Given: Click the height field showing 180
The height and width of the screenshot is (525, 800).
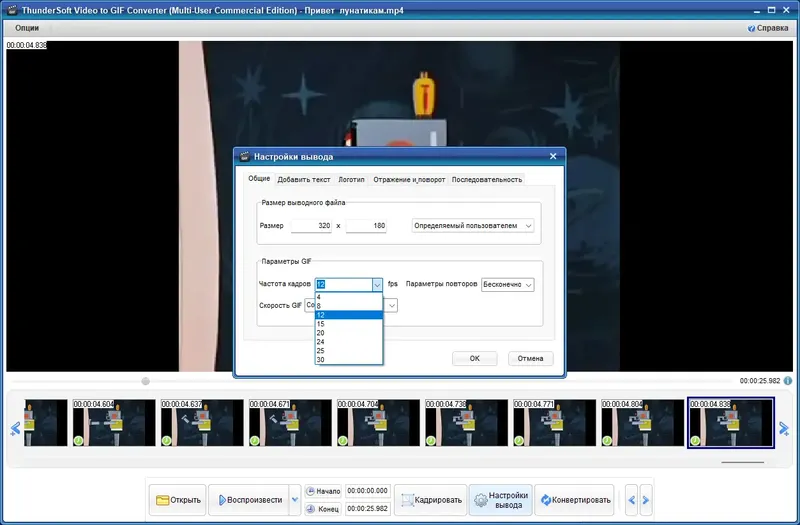Looking at the screenshot, I should click(366, 226).
